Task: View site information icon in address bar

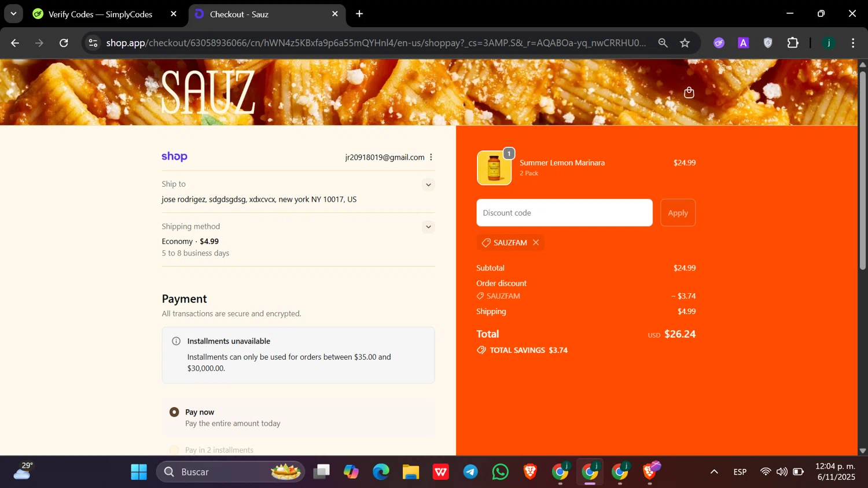Action: click(x=93, y=43)
